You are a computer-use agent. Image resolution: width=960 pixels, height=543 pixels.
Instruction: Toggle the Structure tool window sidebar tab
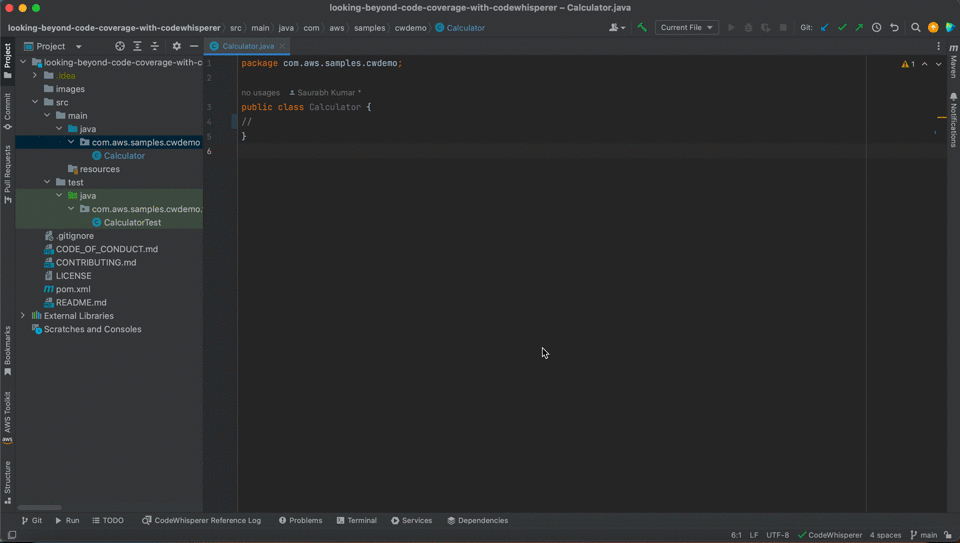7,482
